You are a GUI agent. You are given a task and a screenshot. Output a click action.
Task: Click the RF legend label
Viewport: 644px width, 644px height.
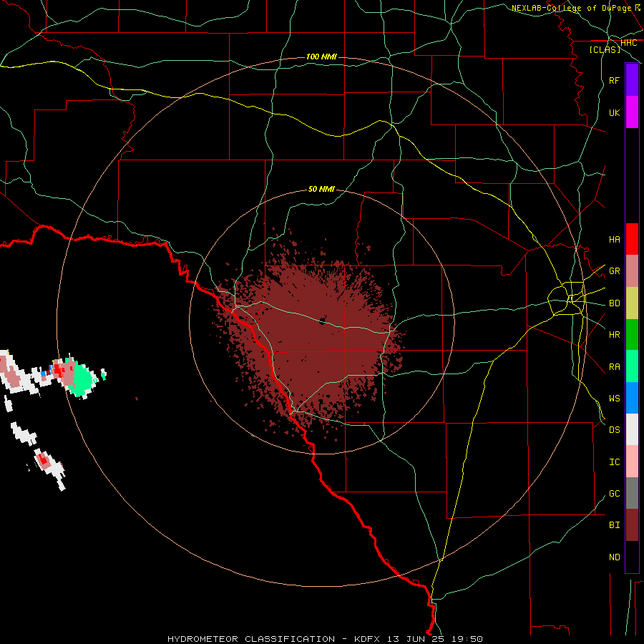coord(615,80)
